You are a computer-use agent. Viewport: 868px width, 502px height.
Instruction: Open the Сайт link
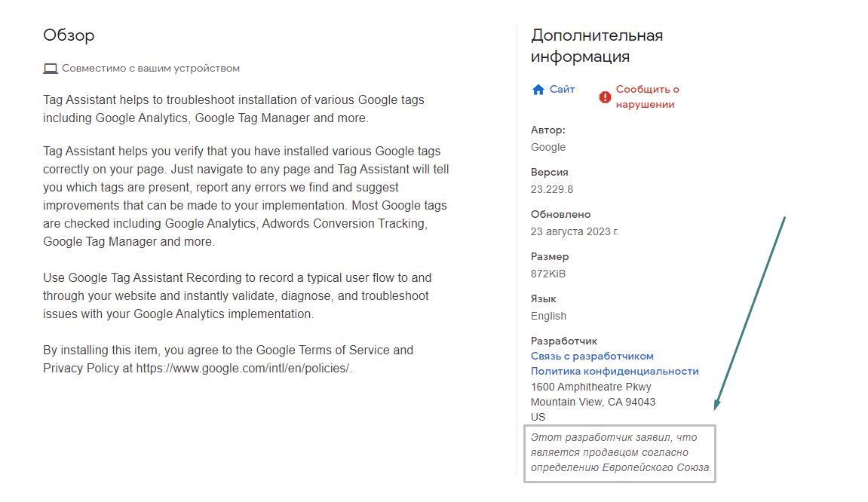pos(562,89)
